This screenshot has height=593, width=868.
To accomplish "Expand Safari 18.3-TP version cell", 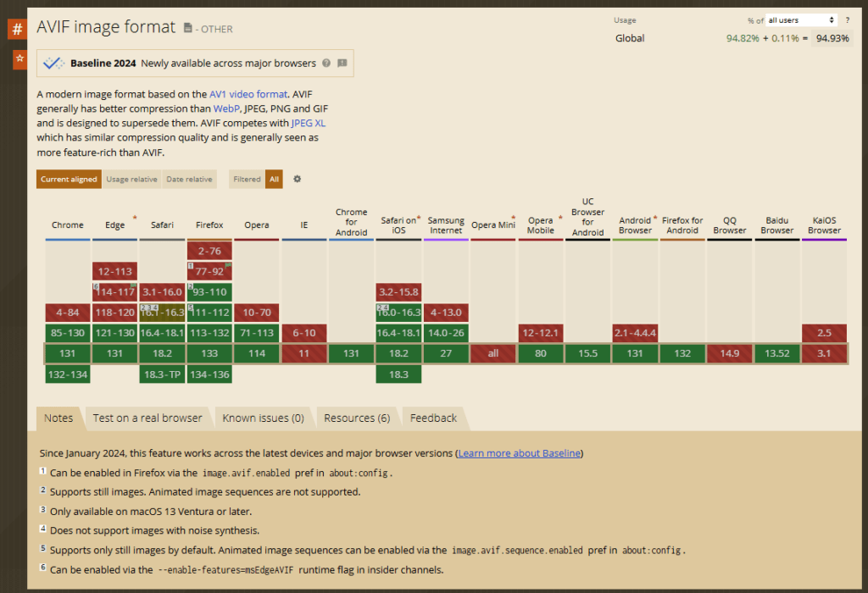I will pos(162,374).
